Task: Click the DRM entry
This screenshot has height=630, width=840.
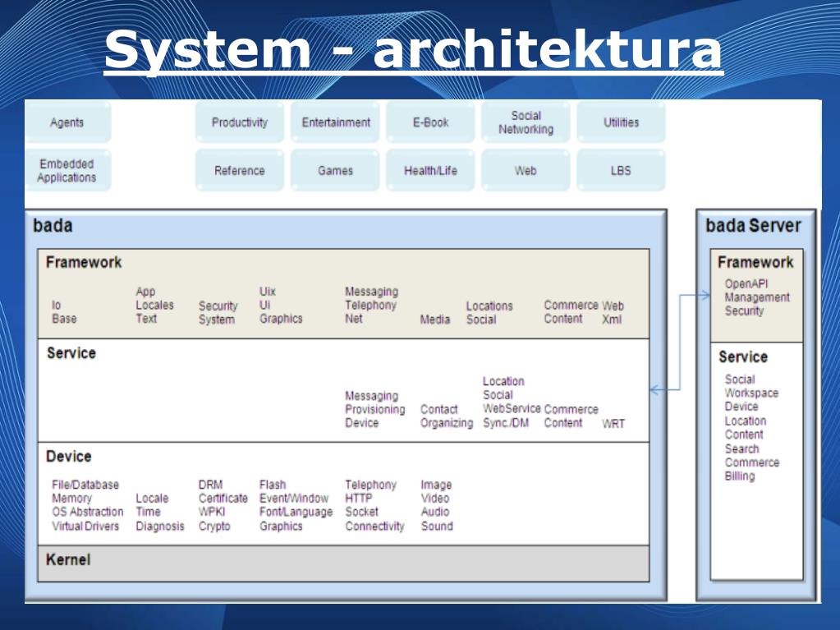Action: (x=210, y=485)
